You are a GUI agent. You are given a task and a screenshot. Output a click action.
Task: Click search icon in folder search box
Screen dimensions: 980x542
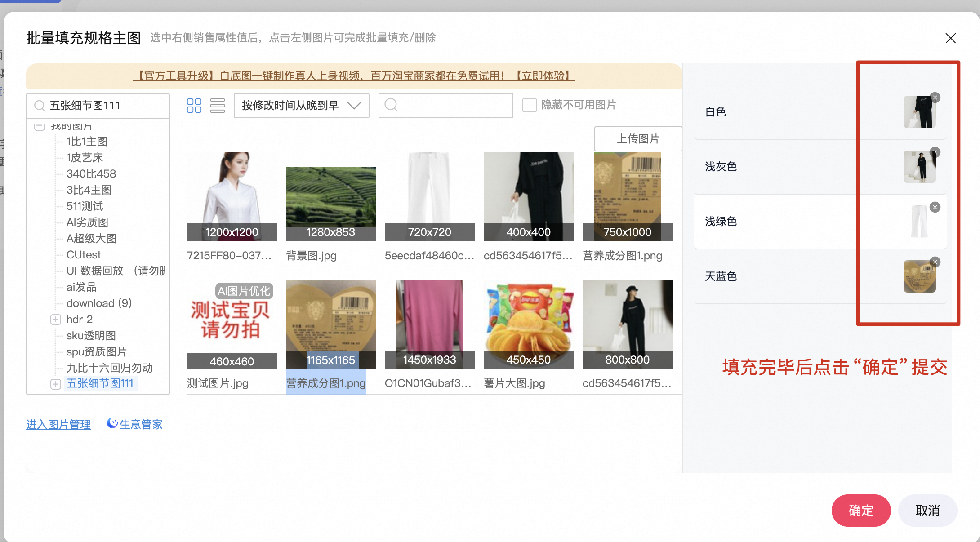click(x=40, y=106)
